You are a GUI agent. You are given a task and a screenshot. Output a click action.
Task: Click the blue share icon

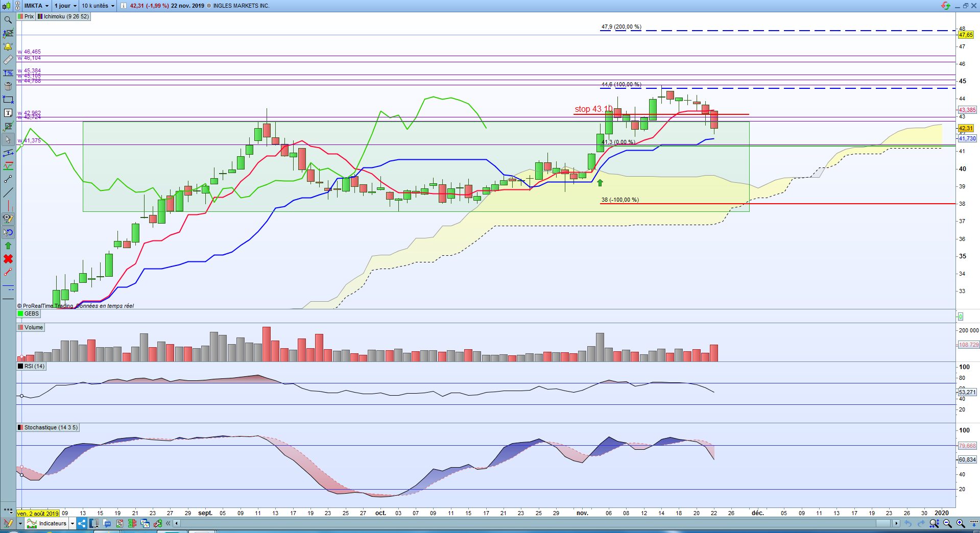[x=82, y=523]
